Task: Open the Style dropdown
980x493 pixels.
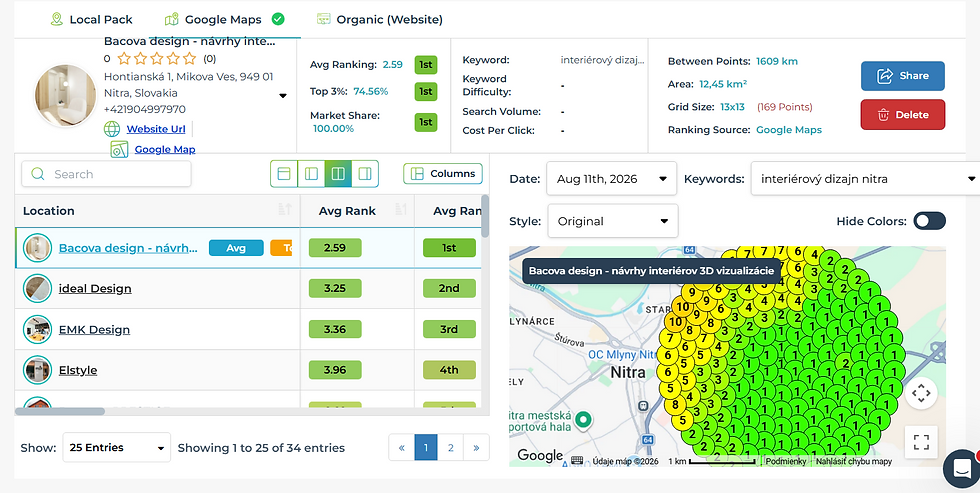Action: click(612, 221)
